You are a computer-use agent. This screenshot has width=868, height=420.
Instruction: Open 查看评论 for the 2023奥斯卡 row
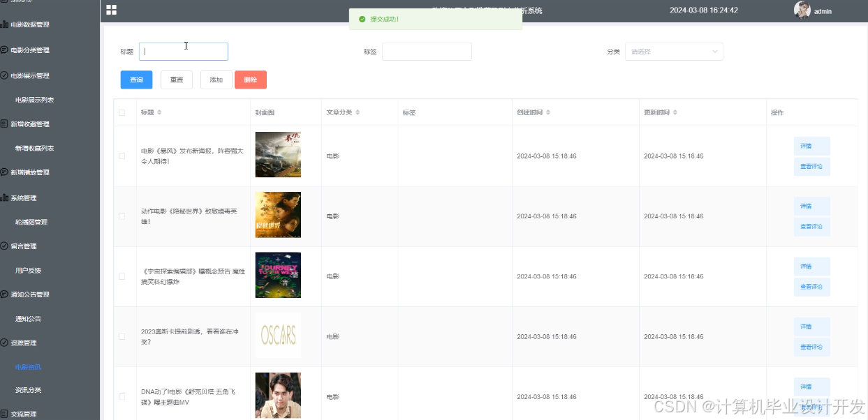[x=811, y=347]
